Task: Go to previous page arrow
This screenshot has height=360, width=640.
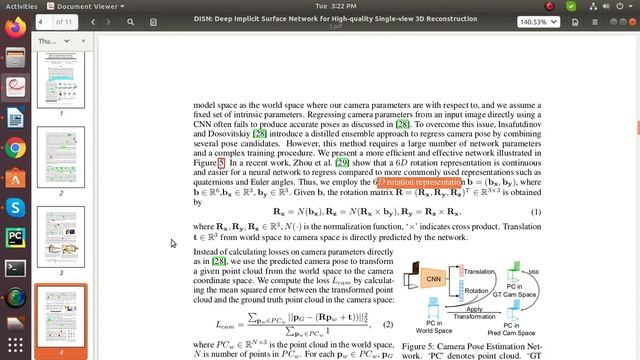Action: pyautogui.click(x=93, y=22)
